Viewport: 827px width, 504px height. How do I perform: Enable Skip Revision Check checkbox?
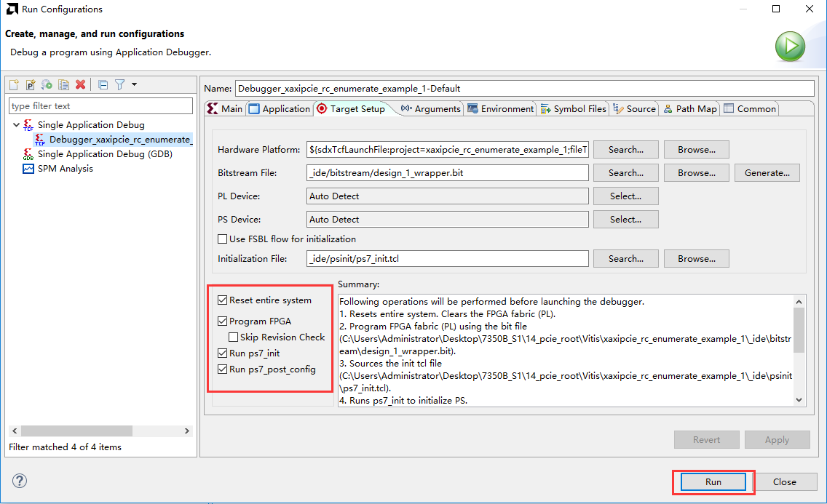(233, 337)
